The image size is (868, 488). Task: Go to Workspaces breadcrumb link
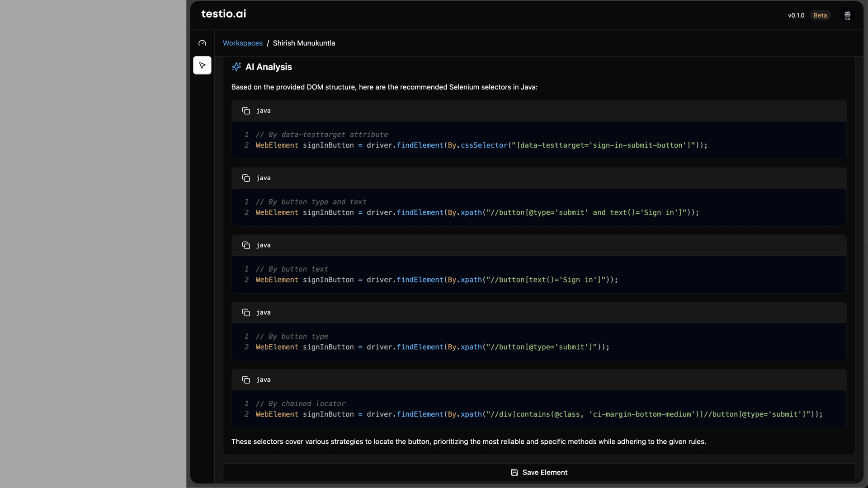pos(242,43)
